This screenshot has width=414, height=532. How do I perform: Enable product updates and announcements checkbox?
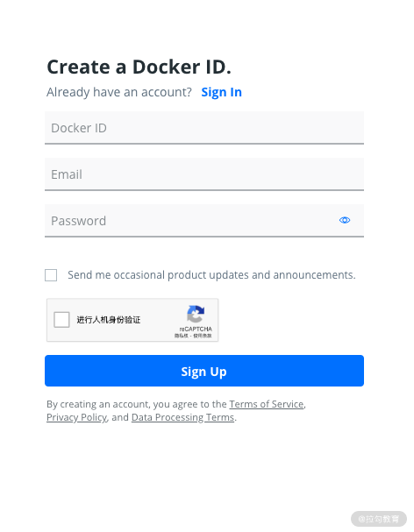[x=51, y=275]
